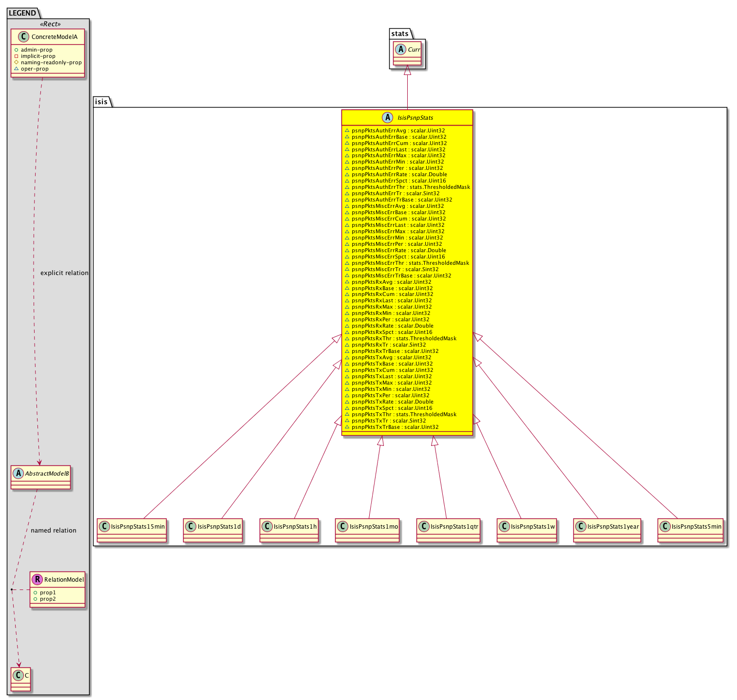The height and width of the screenshot is (700, 737).
Task: Select the IsisPsnpStats1w class label
Action: (532, 526)
